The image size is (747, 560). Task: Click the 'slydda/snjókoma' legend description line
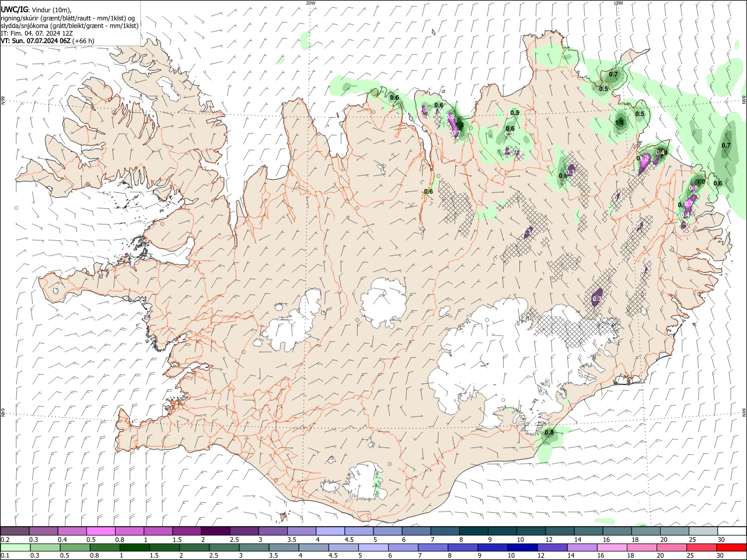click(x=69, y=26)
